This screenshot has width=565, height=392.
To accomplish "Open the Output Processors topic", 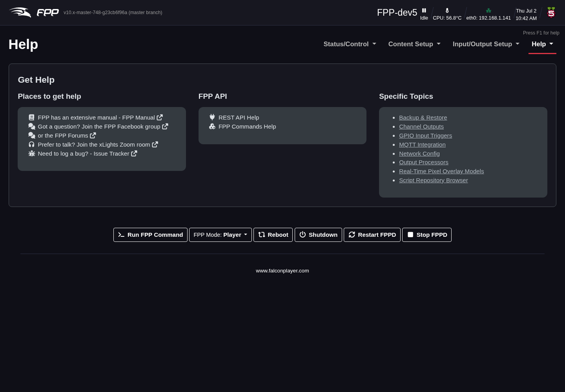I will tap(424, 162).
